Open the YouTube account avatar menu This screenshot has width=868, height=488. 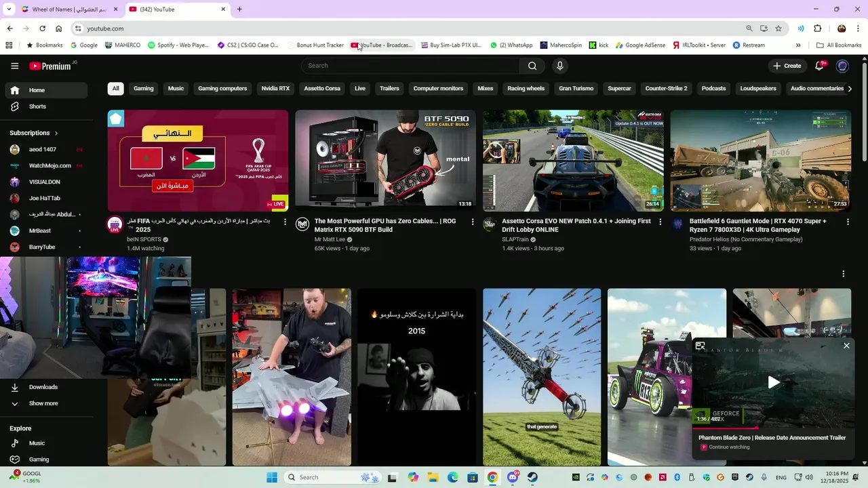[x=842, y=66]
